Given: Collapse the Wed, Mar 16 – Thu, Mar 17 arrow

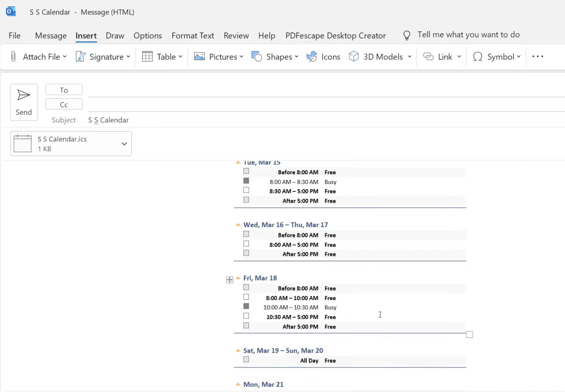Looking at the screenshot, I should coord(238,225).
